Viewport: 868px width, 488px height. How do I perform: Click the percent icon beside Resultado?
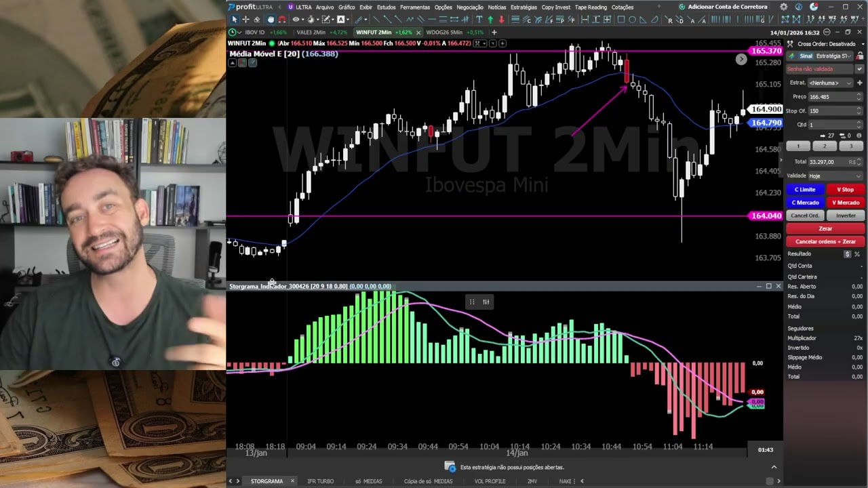[857, 254]
